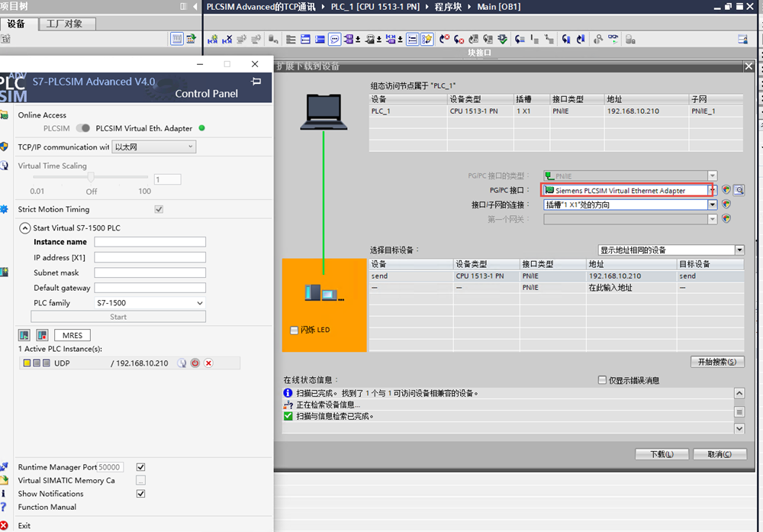Check 仅显示错误消息 option

pos(603,380)
